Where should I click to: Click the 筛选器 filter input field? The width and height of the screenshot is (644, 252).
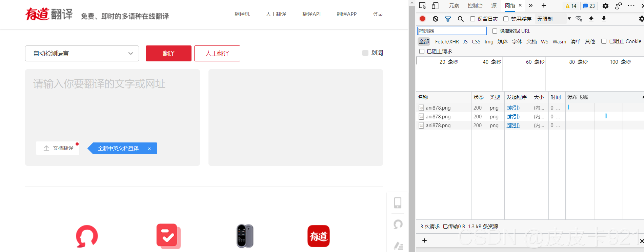click(x=452, y=31)
